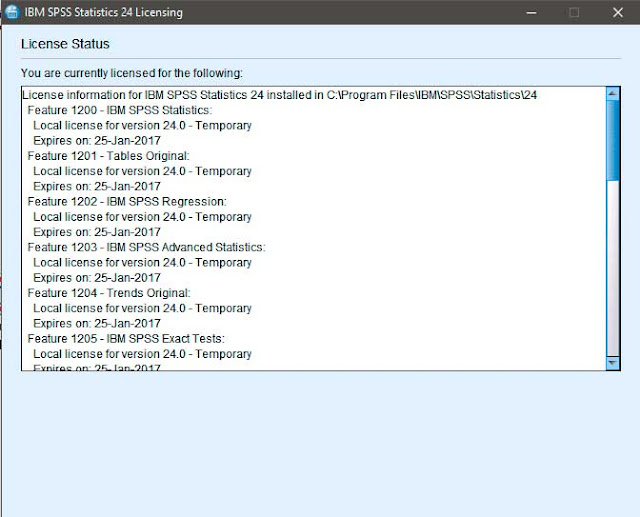Select 'Feature 1204 - Trends Original:' line
The image size is (640, 517).
(109, 293)
